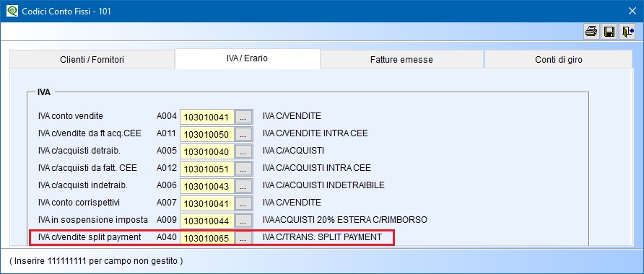Close the Codici Conto Fissi window
The image size is (644, 274).
632,11
